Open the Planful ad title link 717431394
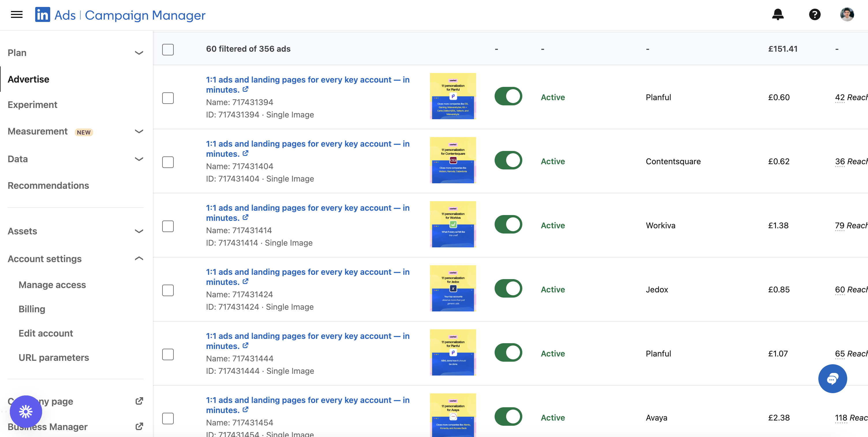The image size is (868, 437). click(308, 85)
